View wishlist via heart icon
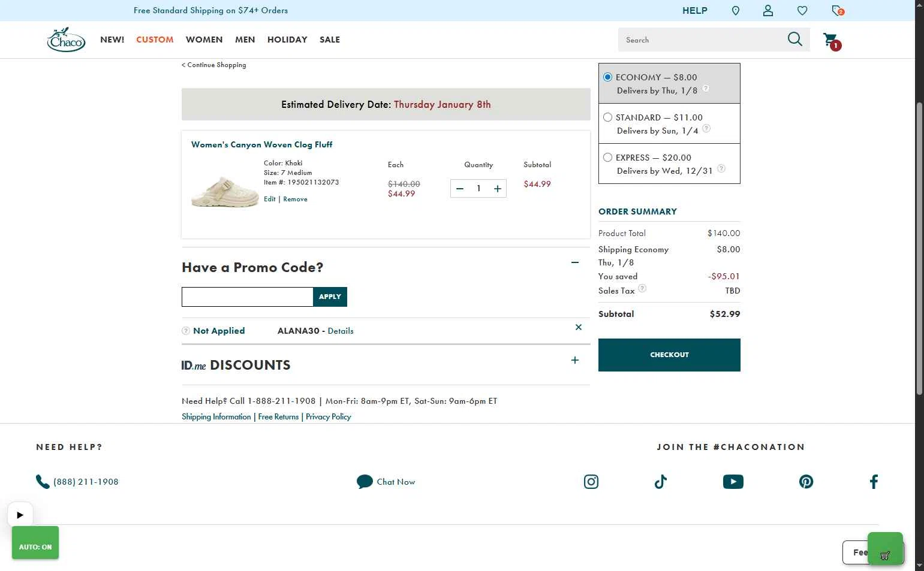Image resolution: width=924 pixels, height=571 pixels. click(802, 11)
